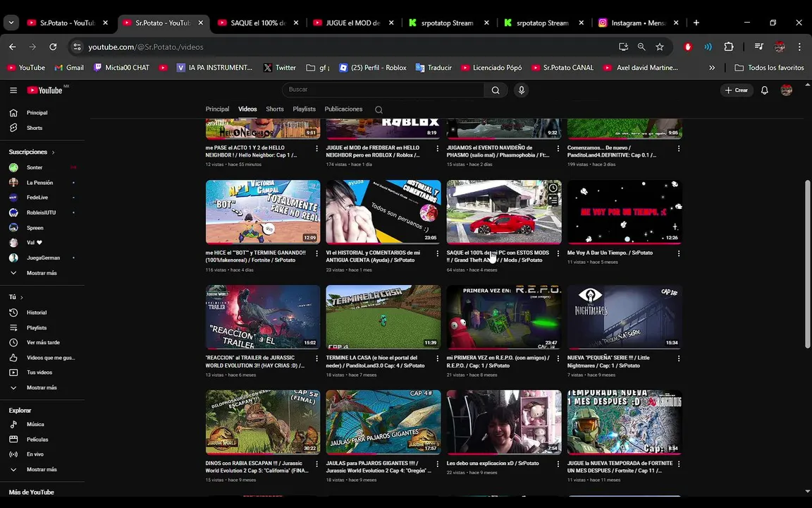Open the account avatar menu in YouTube
Image resolution: width=812 pixels, height=508 pixels.
click(x=786, y=90)
